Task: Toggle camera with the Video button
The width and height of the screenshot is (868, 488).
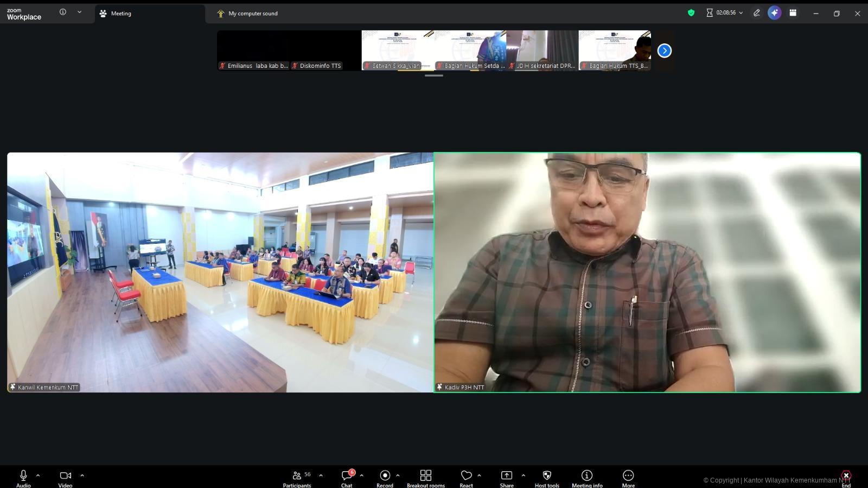Action: coord(65,476)
